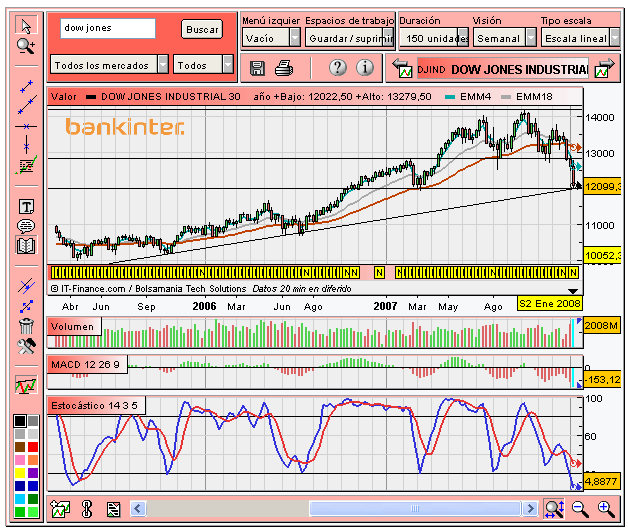Screen dimensions: 628x532
Task: Zoom out with the minus magnifier
Action: click(580, 509)
